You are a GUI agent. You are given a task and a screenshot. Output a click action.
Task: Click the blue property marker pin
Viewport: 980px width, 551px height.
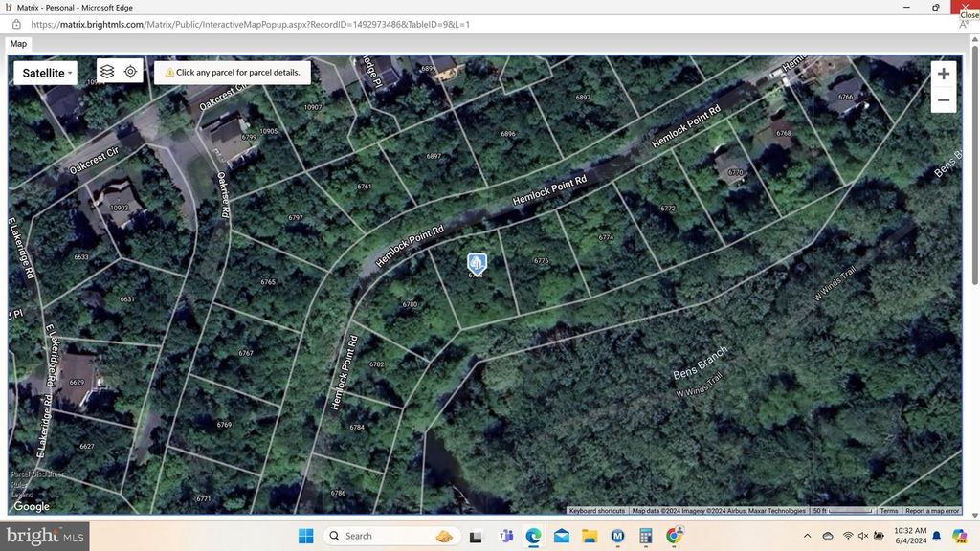coord(477,262)
